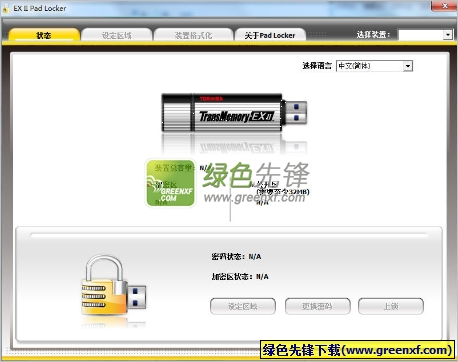The width and height of the screenshot is (458, 362).
Task: Click the empty capacity bar in lower panel
Action: pyautogui.click(x=229, y=235)
